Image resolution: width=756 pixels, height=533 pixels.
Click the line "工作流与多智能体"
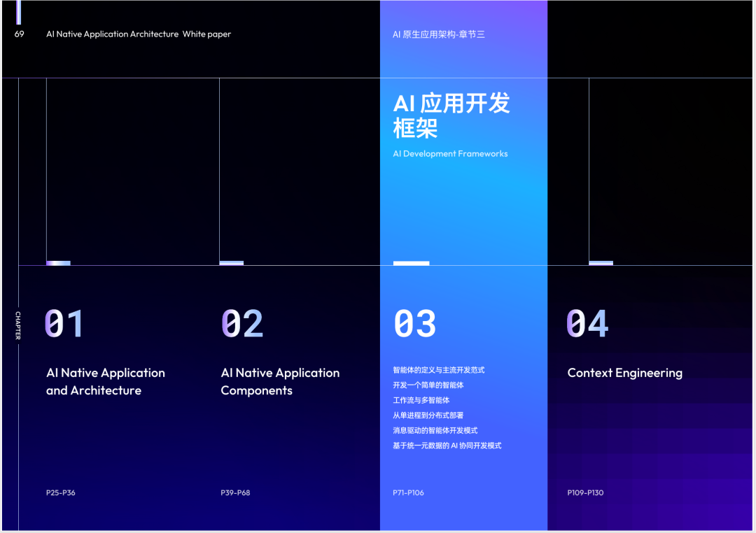point(421,400)
